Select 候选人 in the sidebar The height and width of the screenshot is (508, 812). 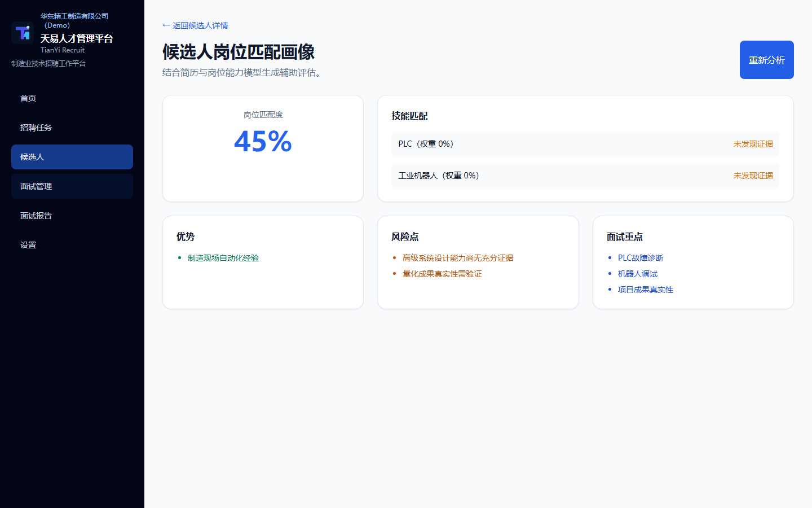72,157
